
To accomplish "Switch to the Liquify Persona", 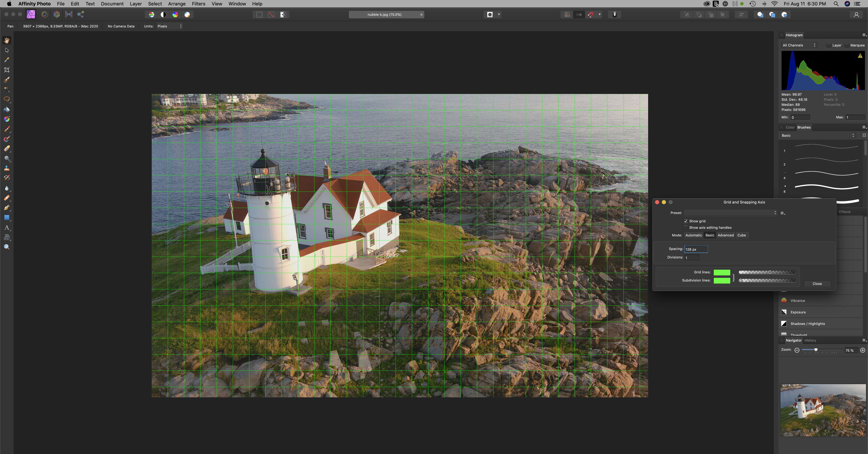I will [x=44, y=14].
